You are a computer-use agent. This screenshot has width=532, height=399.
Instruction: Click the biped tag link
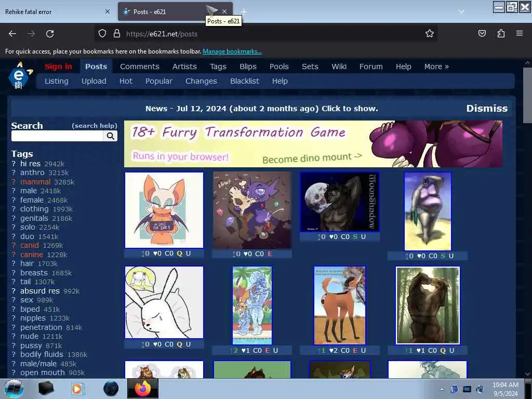tap(30, 309)
